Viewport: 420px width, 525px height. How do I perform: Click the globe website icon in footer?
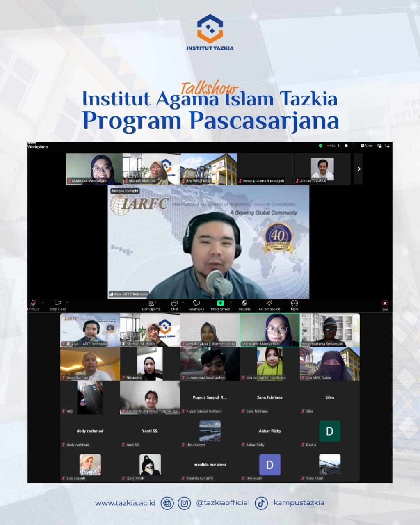tap(167, 503)
